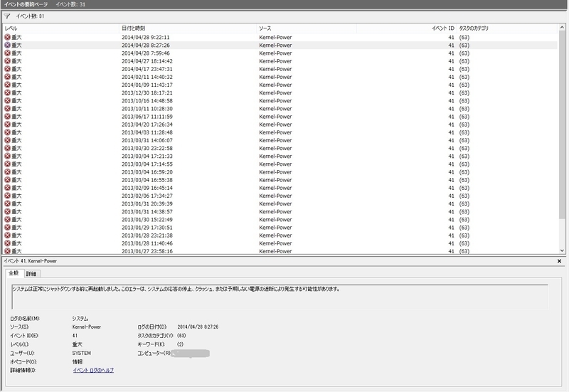Click critical icon for 2013/03/04 16:55:38 event

pyautogui.click(x=7, y=180)
